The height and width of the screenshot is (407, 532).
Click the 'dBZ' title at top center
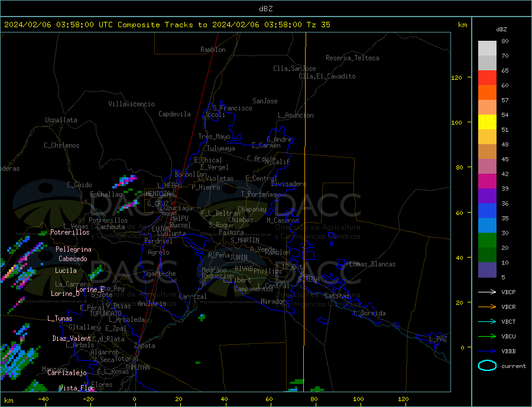coord(265,9)
